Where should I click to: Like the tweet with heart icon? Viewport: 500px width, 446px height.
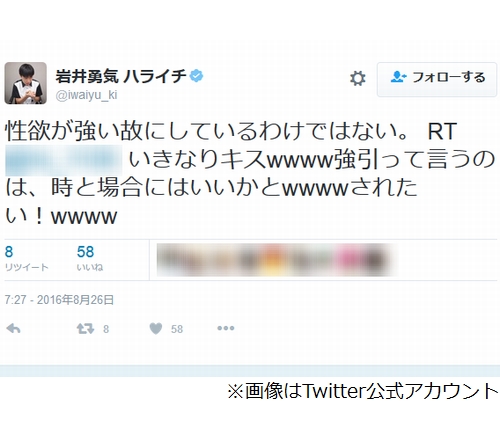[x=156, y=329]
